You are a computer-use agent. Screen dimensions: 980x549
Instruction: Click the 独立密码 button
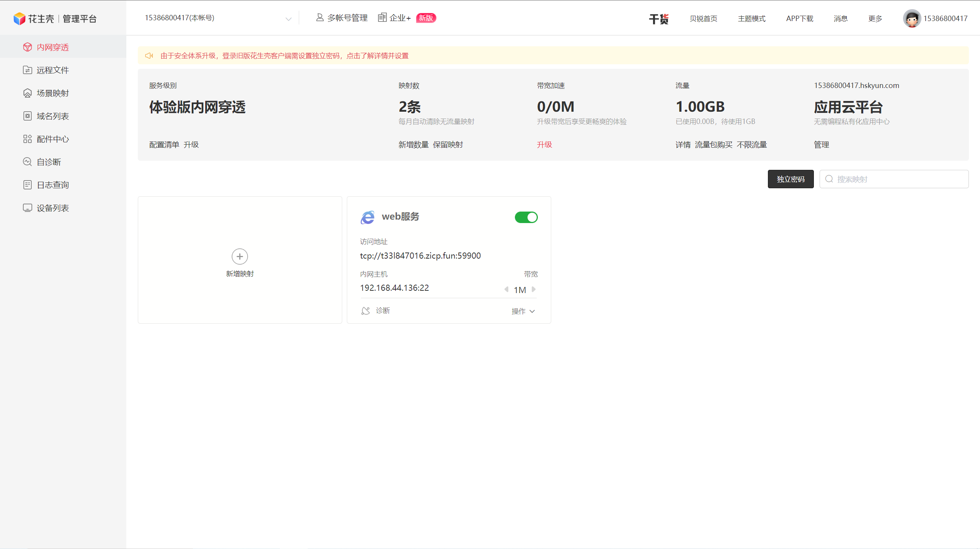[791, 179]
